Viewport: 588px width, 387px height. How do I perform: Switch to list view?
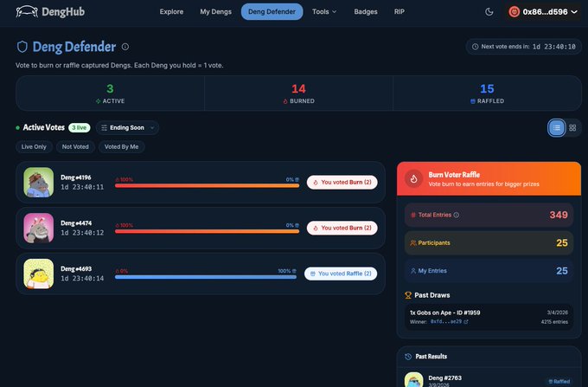point(557,128)
